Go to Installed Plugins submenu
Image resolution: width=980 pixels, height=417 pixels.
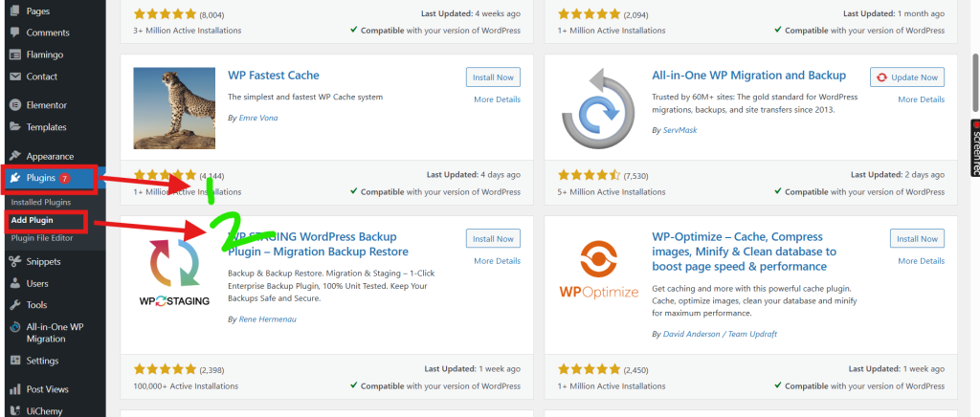click(40, 202)
